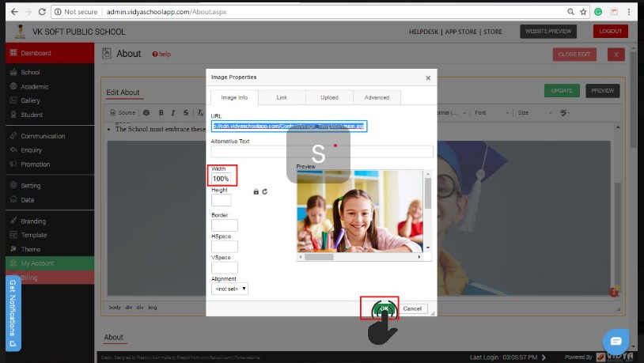Open the Font dropdown in toolbar
The height and width of the screenshot is (363, 644).
click(x=491, y=112)
